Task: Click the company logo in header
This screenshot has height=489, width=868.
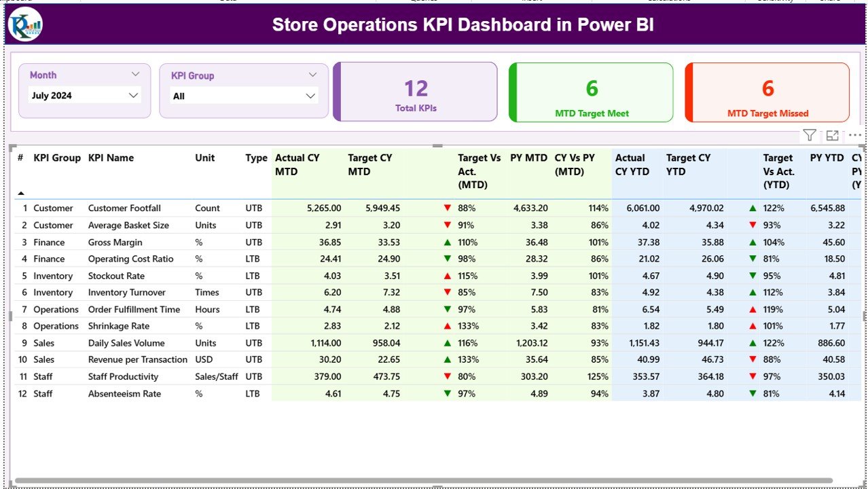Action: pyautogui.click(x=25, y=25)
